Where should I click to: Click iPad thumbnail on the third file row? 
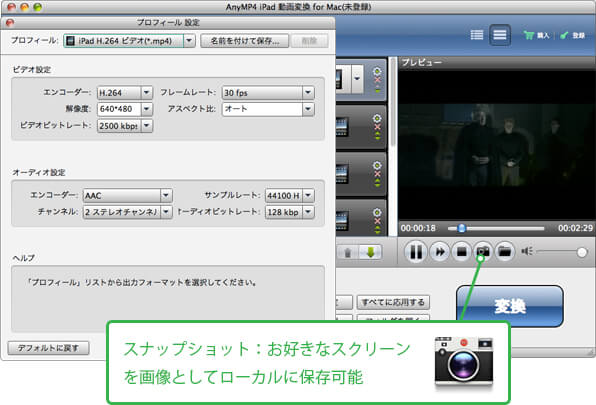[x=342, y=174]
